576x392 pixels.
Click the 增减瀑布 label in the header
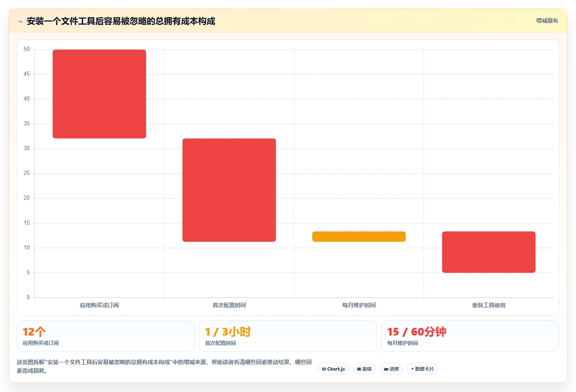point(547,21)
